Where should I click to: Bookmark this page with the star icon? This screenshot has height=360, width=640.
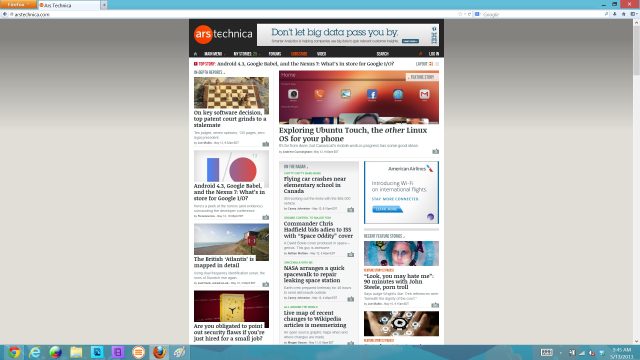pyautogui.click(x=460, y=14)
